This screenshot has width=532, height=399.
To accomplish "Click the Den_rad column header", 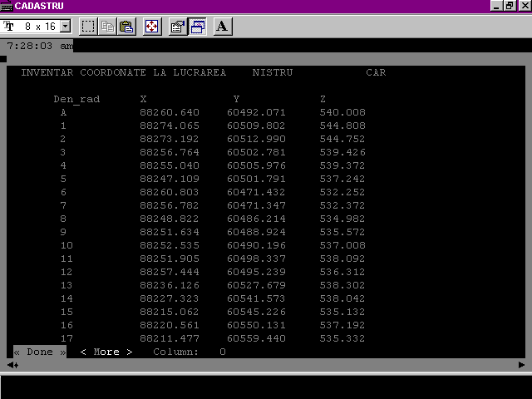I will pos(76,99).
